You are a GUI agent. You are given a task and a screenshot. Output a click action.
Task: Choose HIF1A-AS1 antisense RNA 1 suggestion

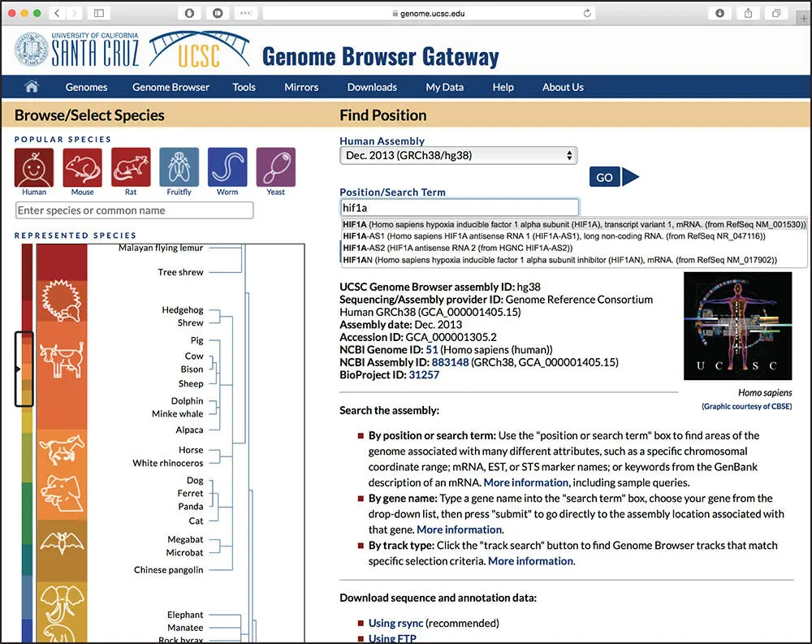[x=574, y=236]
